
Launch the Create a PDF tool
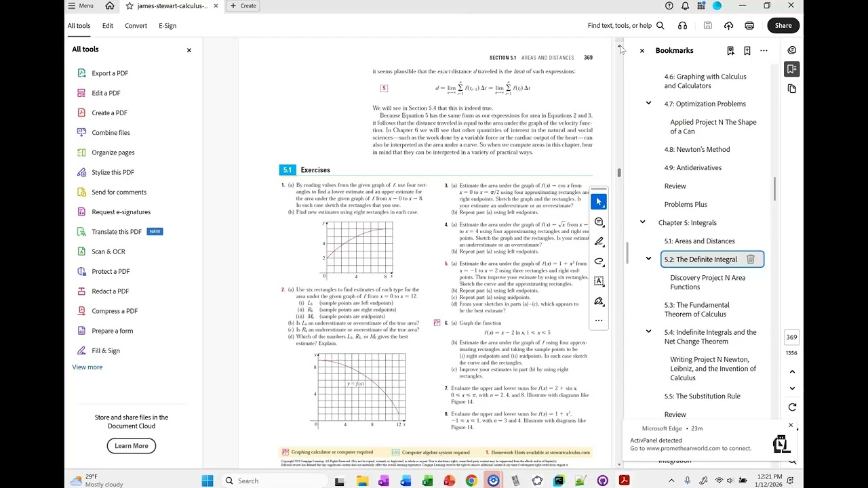pyautogui.click(x=109, y=113)
